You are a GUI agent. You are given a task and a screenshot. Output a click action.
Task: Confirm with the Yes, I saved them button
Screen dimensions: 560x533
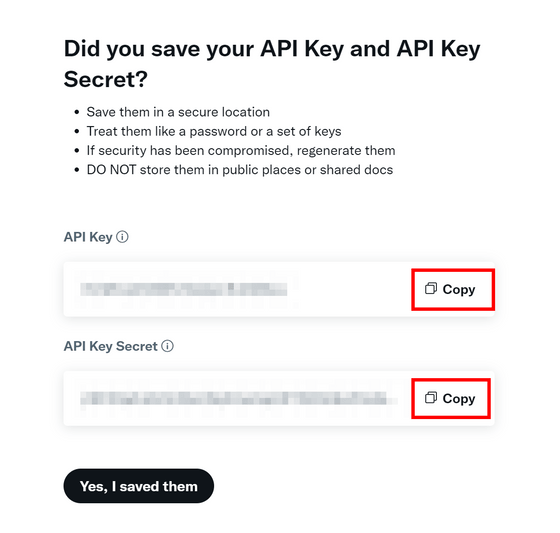pyautogui.click(x=139, y=486)
